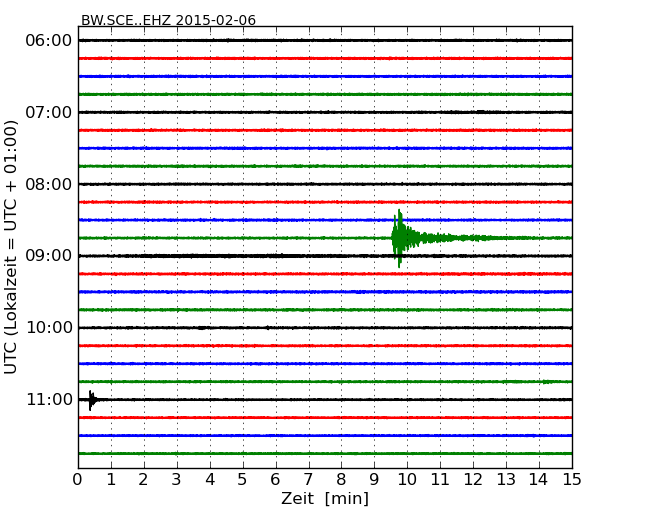Click the large green seismic event waveform
This screenshot has height=520, width=650.
(400, 238)
